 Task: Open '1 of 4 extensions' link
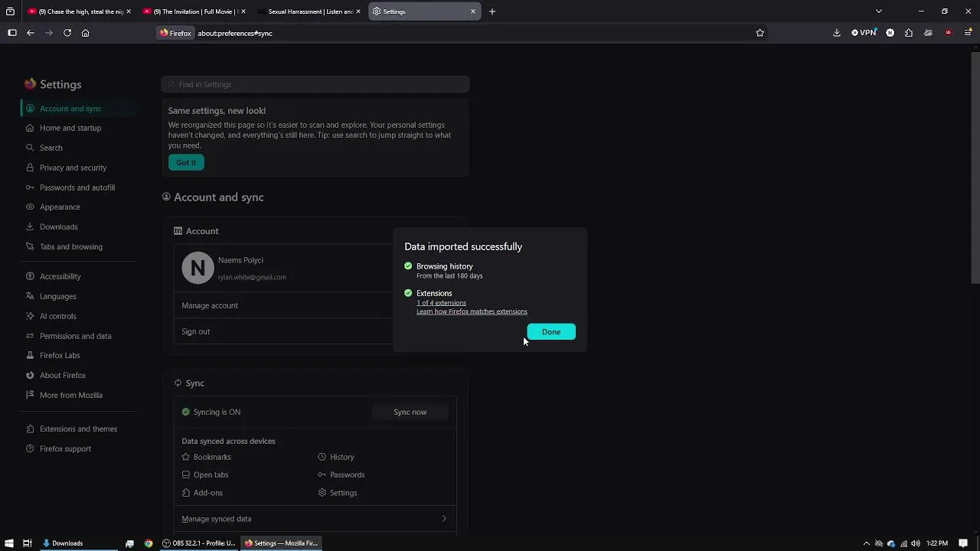click(441, 303)
